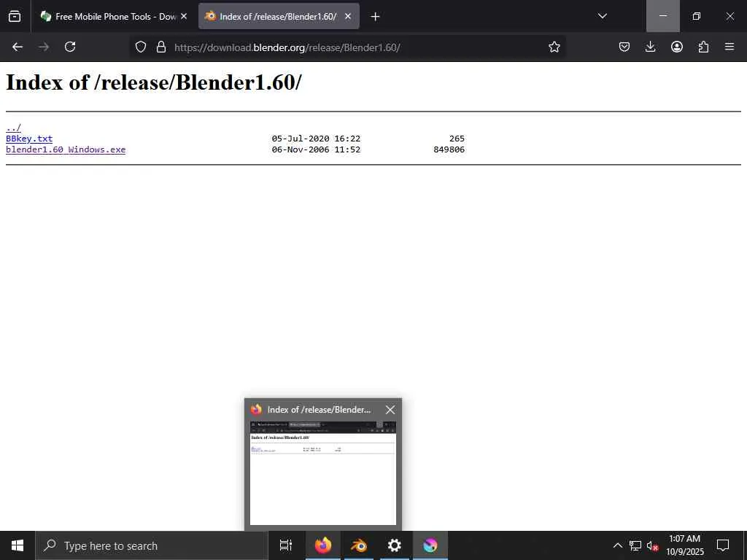
Task: Open the Firefox hamburger application menu
Action: [729, 47]
